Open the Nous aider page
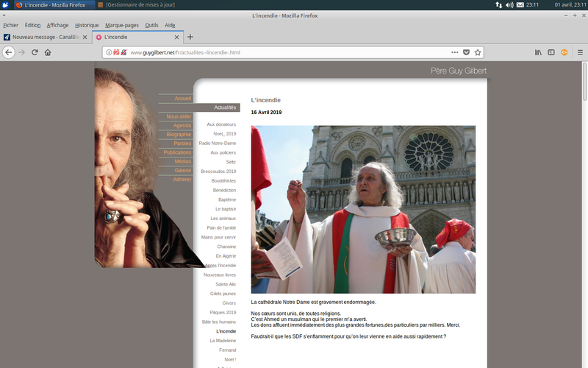The image size is (588, 368). tap(179, 116)
